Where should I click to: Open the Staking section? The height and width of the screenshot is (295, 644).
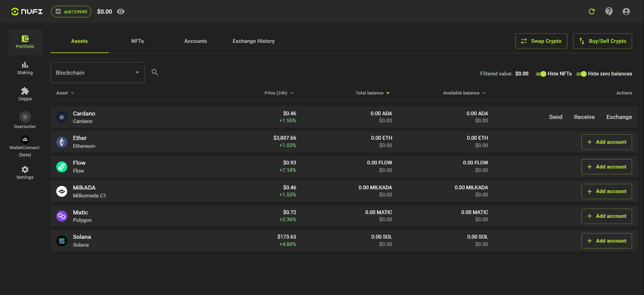coord(25,68)
